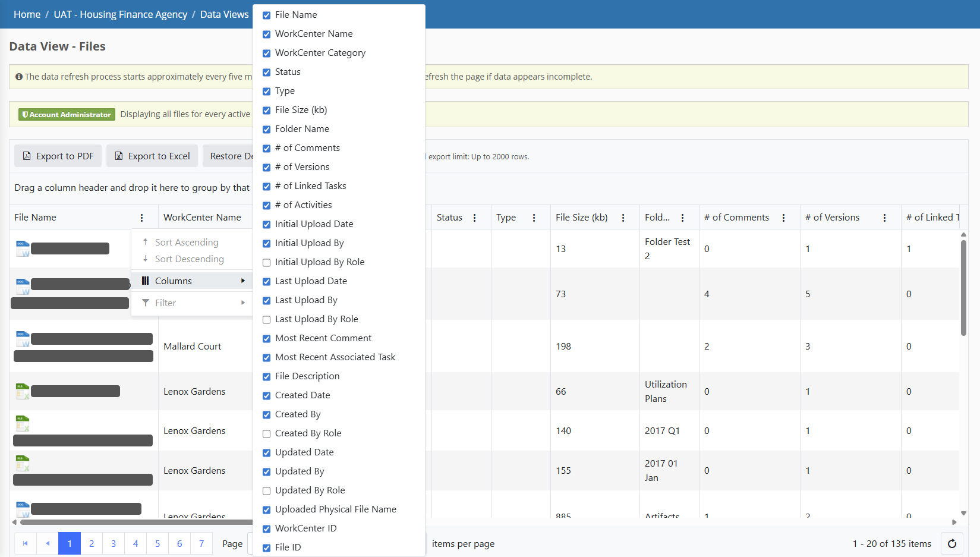Enable Last Upload By Role column
Screen dimensions: 980x557
click(266, 319)
